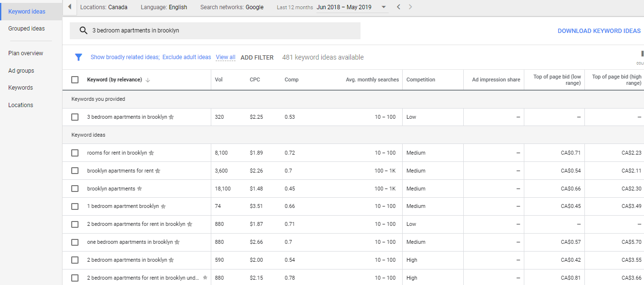Click the $3.51 CPC value
This screenshot has width=644, height=285.
pos(256,206)
